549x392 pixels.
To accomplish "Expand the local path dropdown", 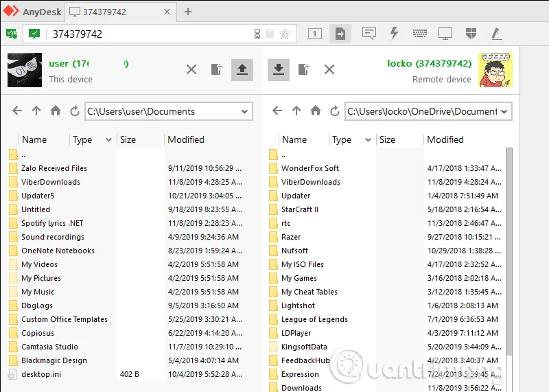I will [245, 112].
